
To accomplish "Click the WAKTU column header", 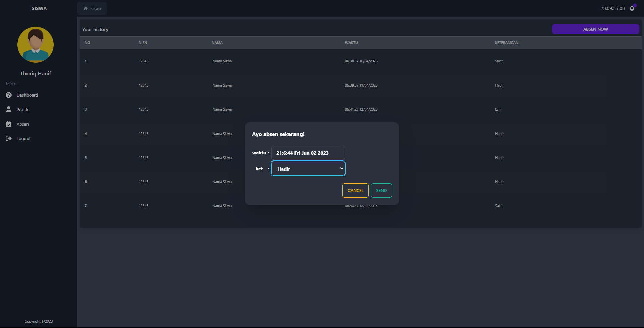I will [x=351, y=43].
